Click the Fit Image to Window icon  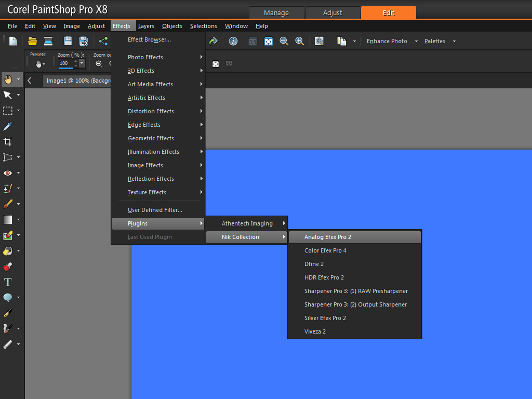tap(269, 41)
